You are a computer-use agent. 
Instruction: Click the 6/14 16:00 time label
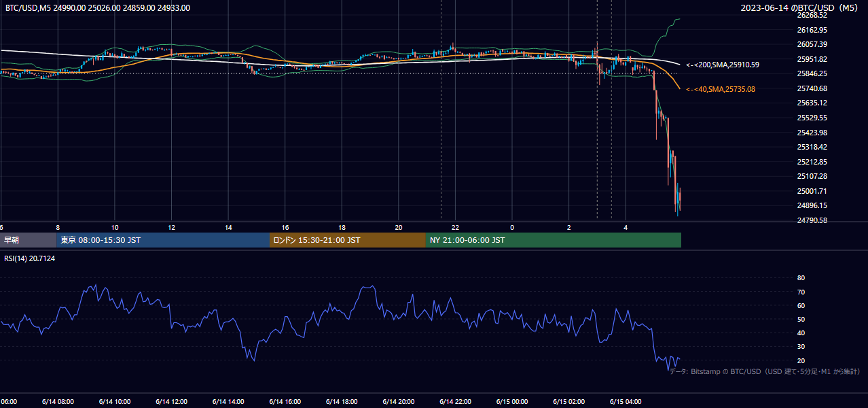tap(285, 402)
